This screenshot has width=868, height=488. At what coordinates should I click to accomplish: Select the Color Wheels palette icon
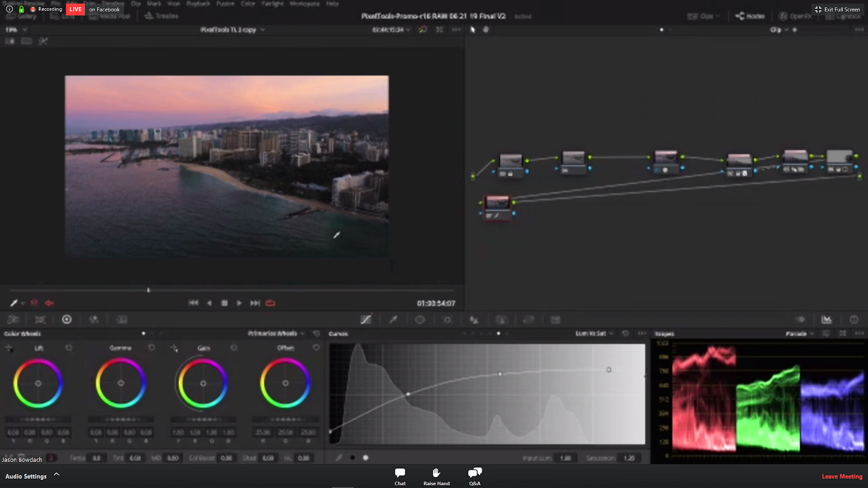tap(67, 320)
